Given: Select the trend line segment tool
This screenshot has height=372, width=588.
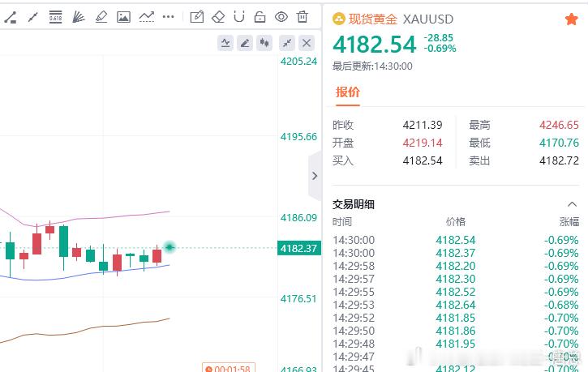Looking at the screenshot, I should click(x=33, y=17).
